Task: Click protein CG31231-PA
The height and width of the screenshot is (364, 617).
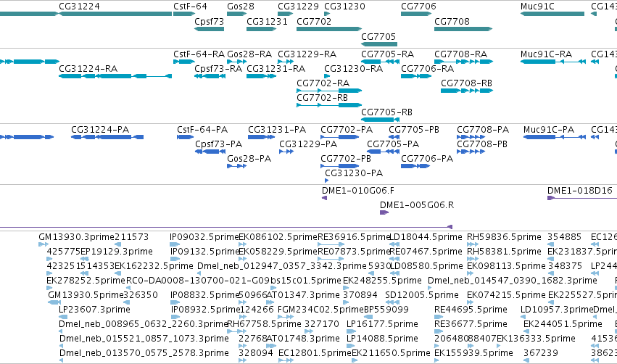Action: tap(261, 137)
